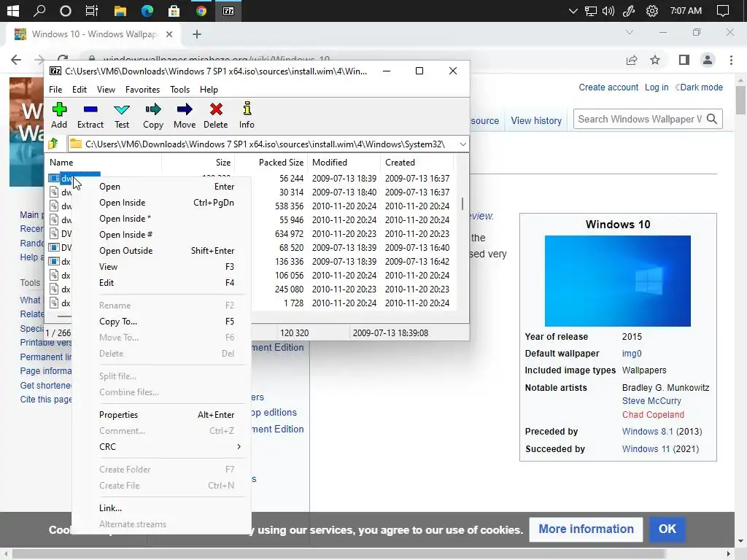Click the settings gear in system tray

click(x=651, y=11)
